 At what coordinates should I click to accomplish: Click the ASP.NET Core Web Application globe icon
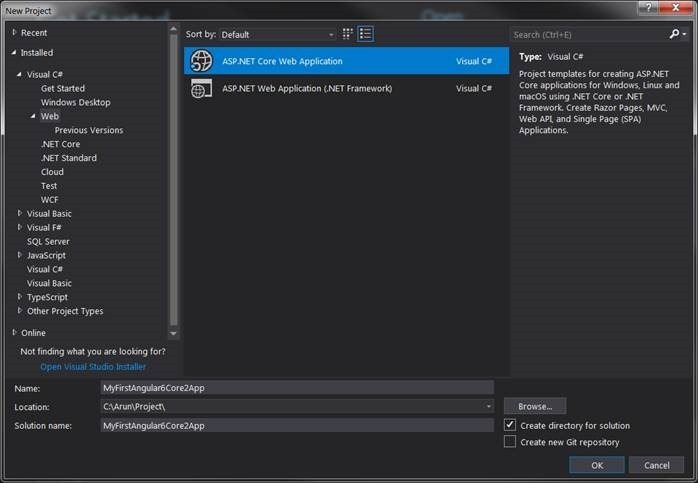point(201,61)
